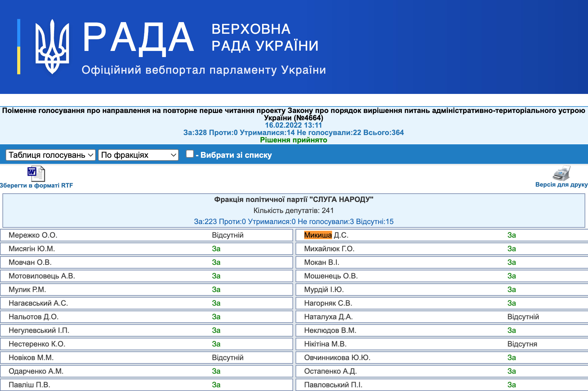The image size is (588, 391).
Task: Click deputy name 'Неклюдов В.М.'
Action: point(330,330)
